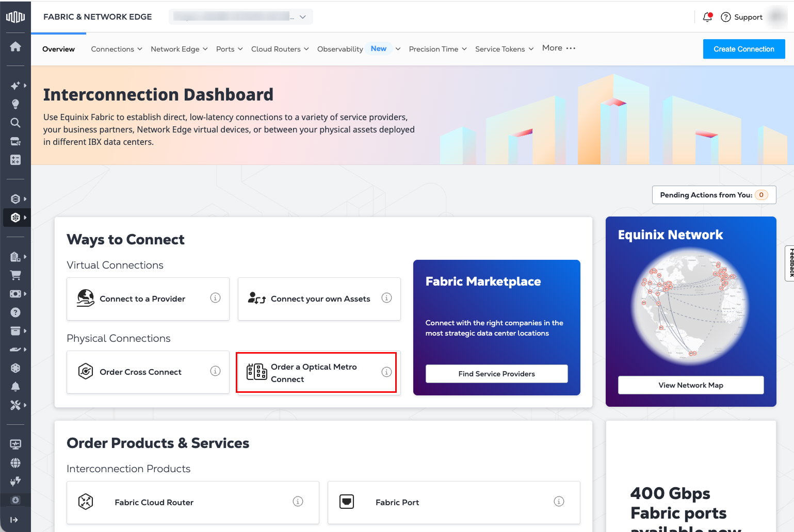
Task: Open the clipboard orders icon in the sidebar
Action: tap(15, 257)
